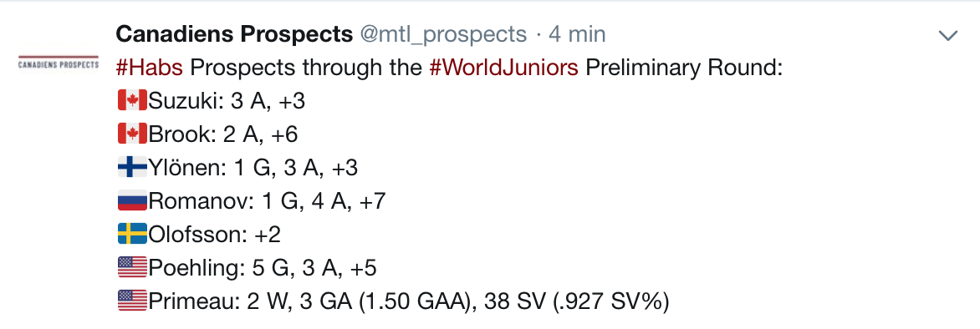This screenshot has width=980, height=329.
Task: Follow the #Habs hashtag
Action: (x=150, y=68)
